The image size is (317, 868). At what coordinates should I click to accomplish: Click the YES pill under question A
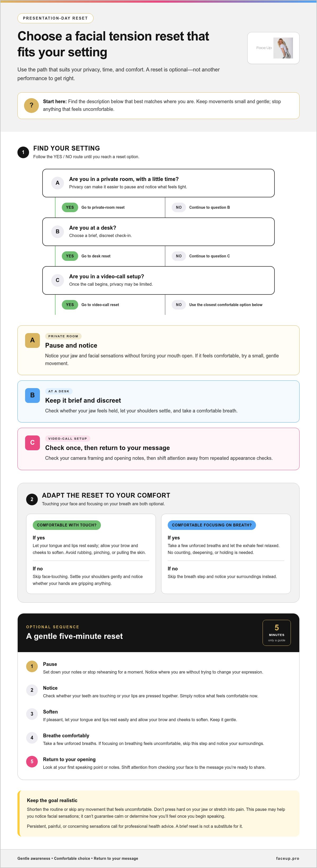click(70, 207)
